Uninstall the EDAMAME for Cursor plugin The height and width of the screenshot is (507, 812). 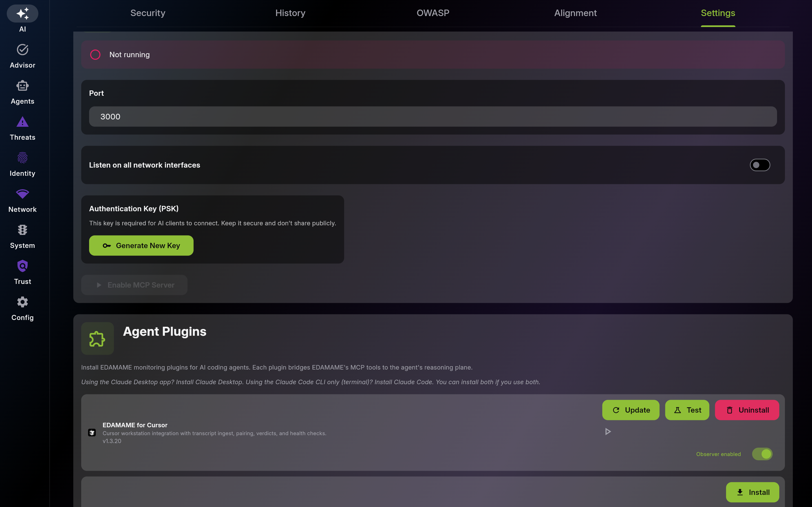(x=747, y=410)
